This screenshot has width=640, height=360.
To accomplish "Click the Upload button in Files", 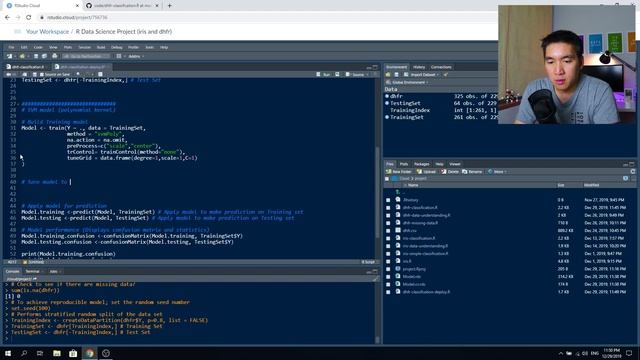I will coord(426,172).
